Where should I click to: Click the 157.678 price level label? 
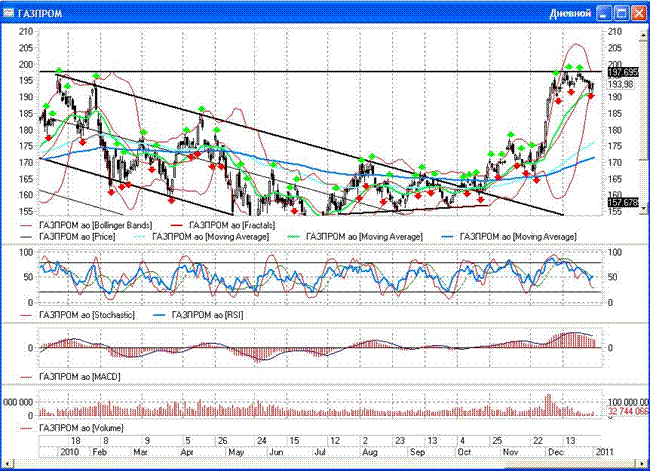click(623, 202)
